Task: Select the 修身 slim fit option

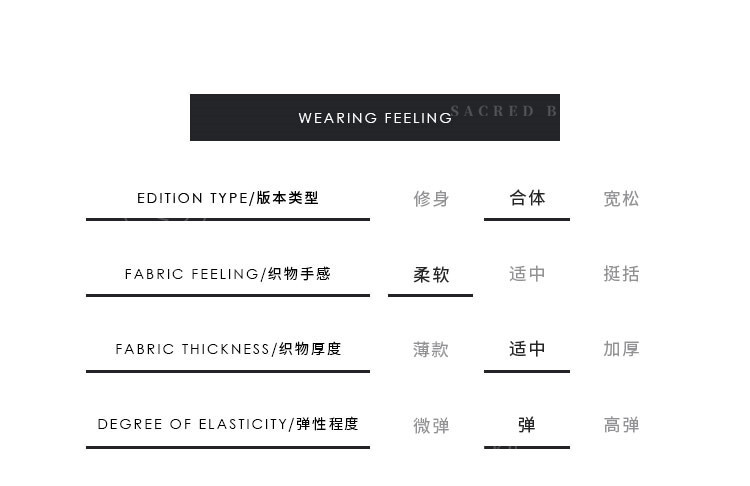Action: point(431,199)
